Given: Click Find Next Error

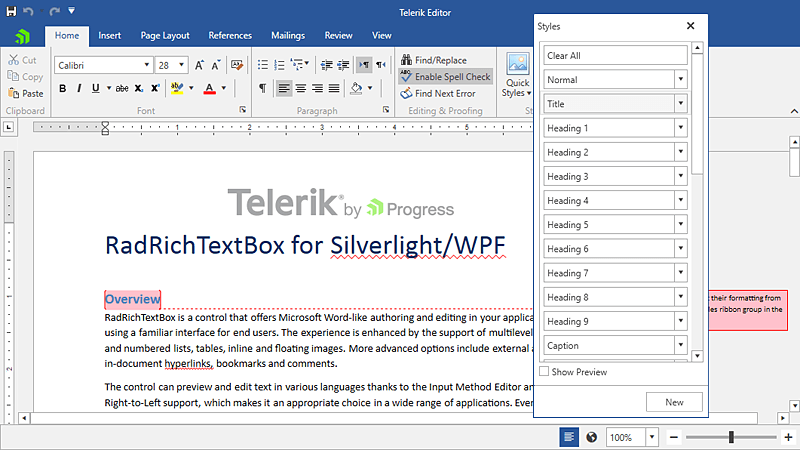Looking at the screenshot, I should coord(438,93).
